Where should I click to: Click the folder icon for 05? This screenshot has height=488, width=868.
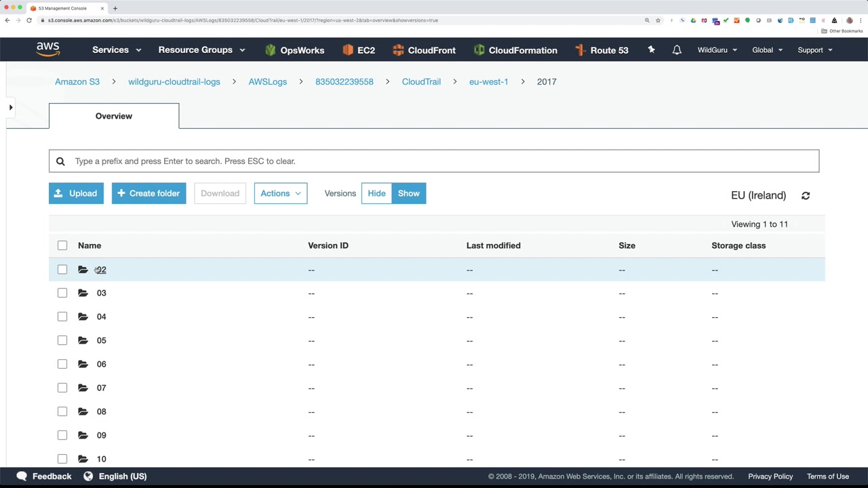point(83,340)
